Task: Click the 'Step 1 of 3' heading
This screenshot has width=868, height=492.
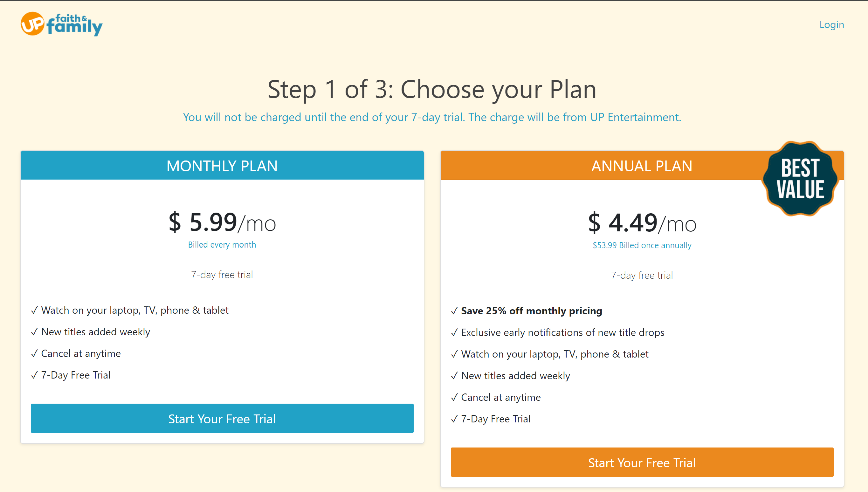Action: click(432, 90)
